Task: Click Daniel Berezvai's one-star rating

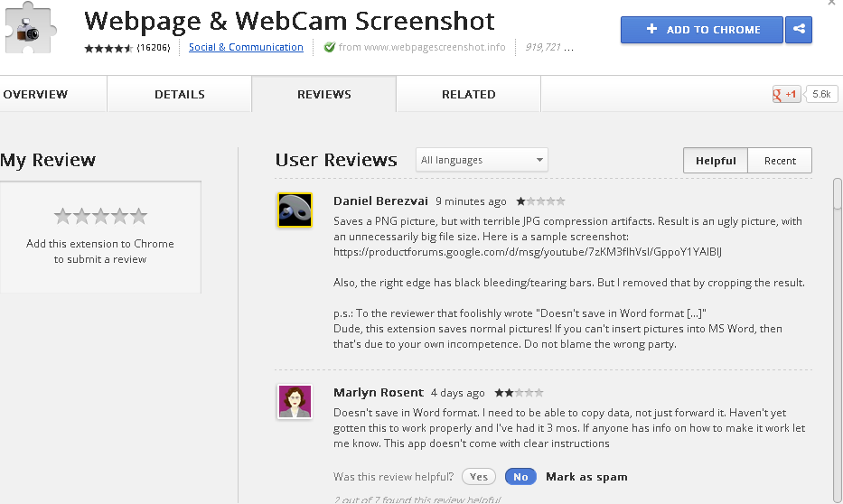Action: coord(540,201)
